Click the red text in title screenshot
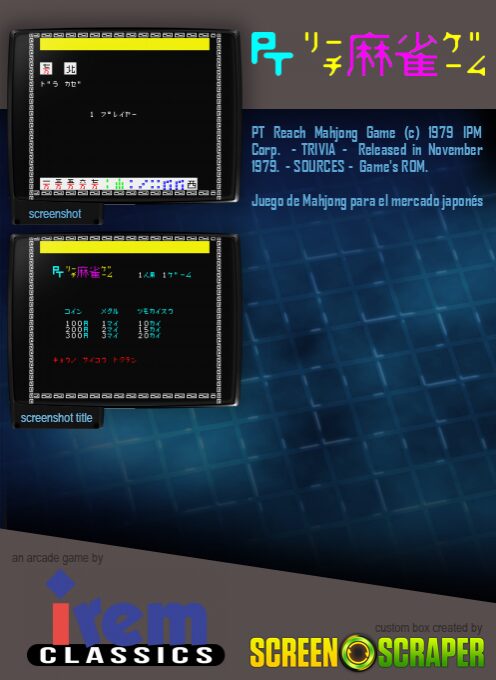496x680 pixels. click(95, 360)
